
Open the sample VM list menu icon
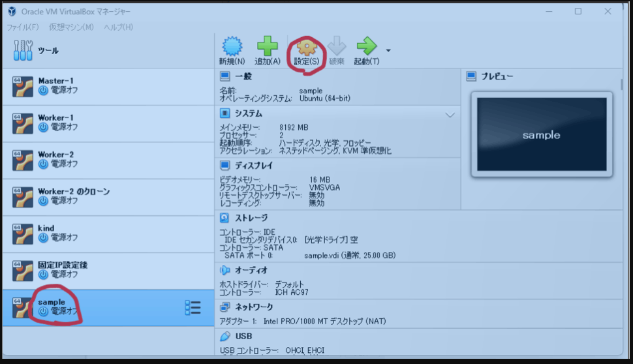click(x=193, y=307)
